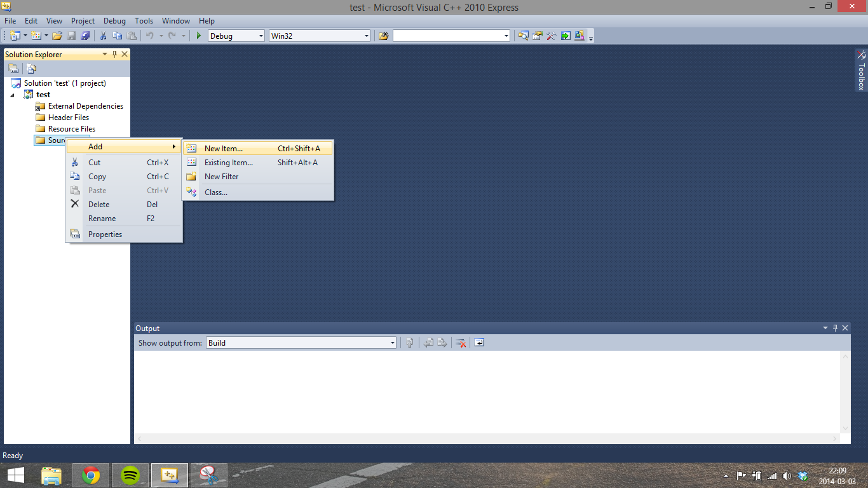Choose Class... from Add submenu
The image size is (868, 488).
click(x=258, y=193)
